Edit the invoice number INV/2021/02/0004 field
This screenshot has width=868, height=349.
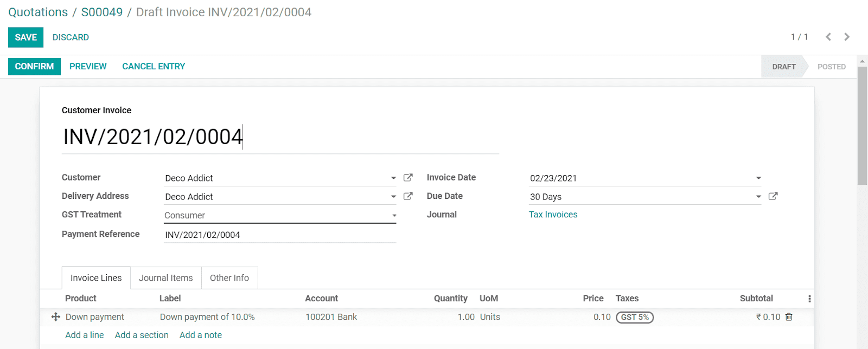280,137
